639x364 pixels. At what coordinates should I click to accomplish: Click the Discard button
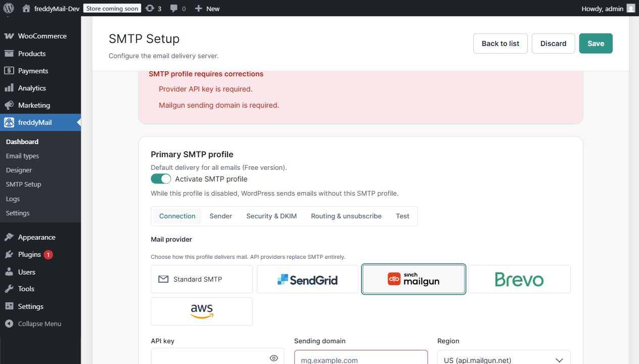[553, 43]
